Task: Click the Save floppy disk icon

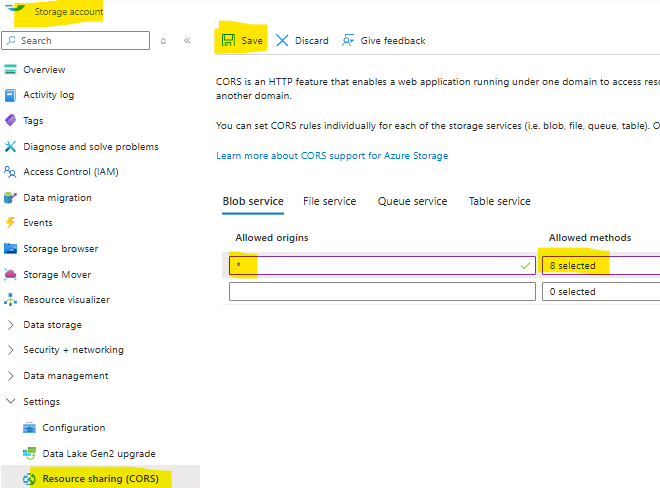Action: coord(229,40)
